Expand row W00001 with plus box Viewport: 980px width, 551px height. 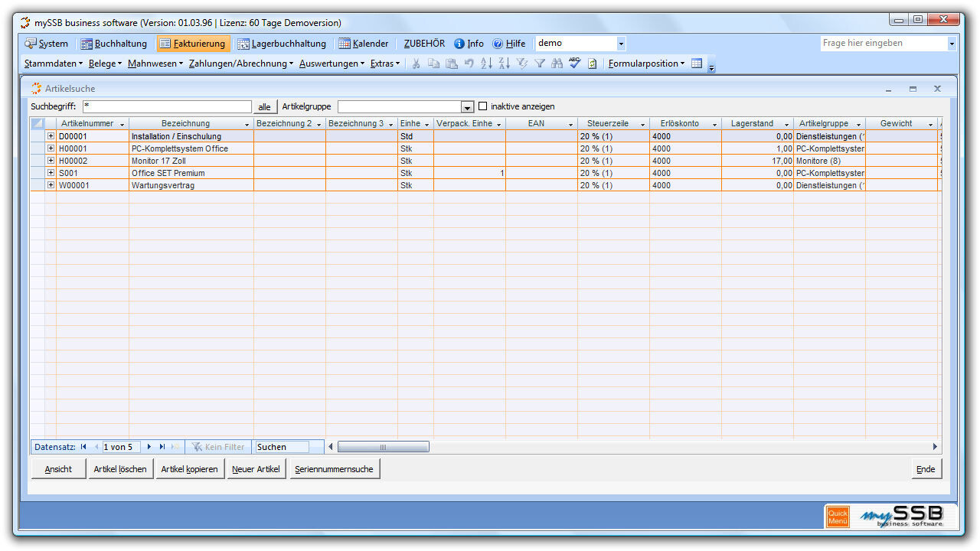coord(51,185)
